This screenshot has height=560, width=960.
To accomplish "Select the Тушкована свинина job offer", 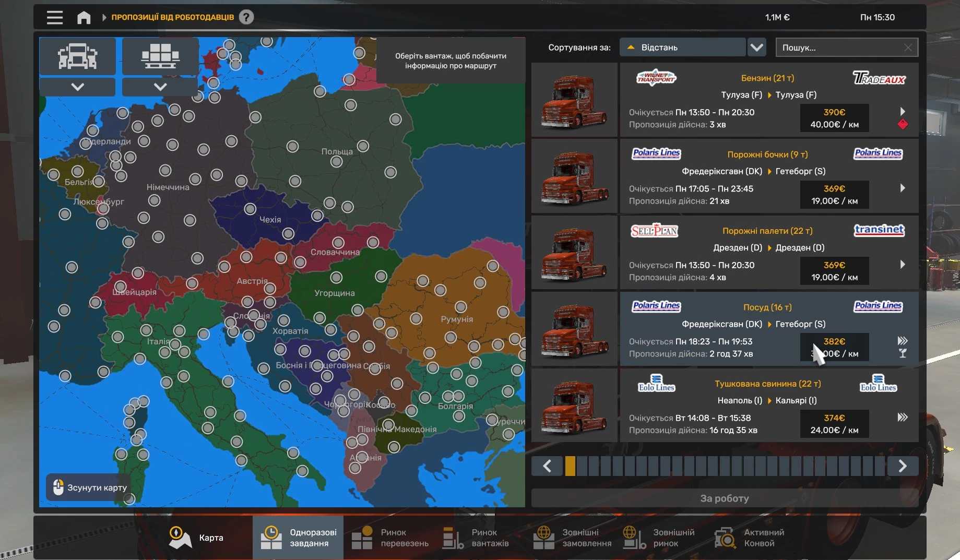I will pyautogui.click(x=768, y=406).
